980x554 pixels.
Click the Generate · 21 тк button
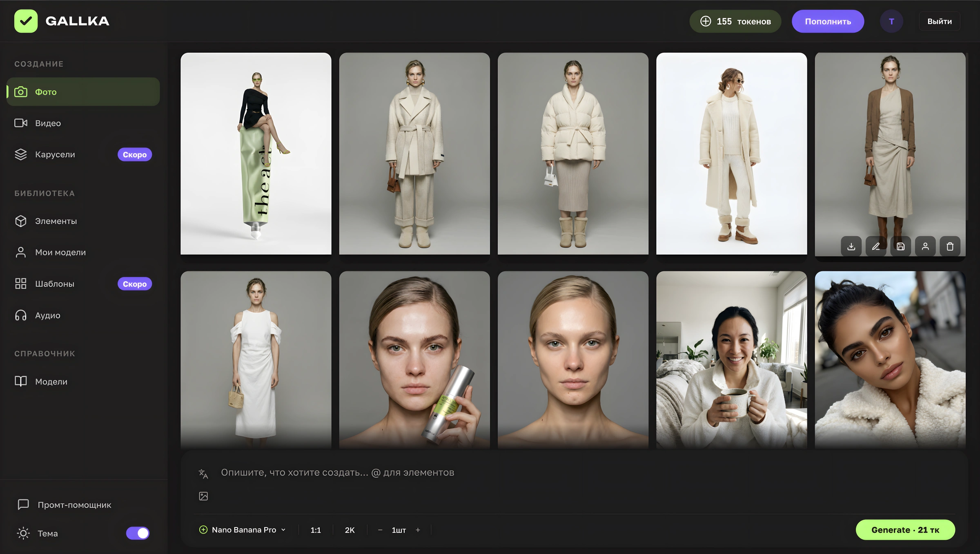pyautogui.click(x=905, y=530)
